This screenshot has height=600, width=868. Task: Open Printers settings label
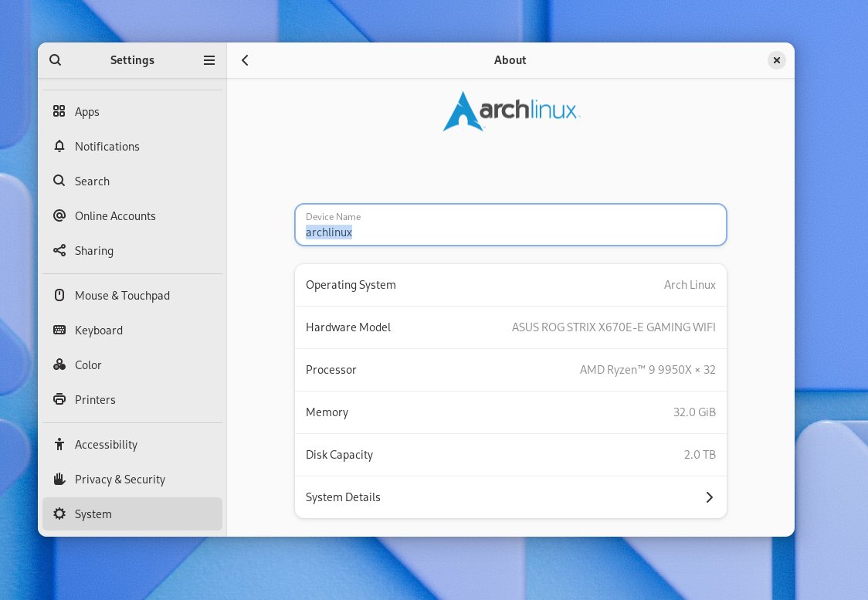pos(95,400)
